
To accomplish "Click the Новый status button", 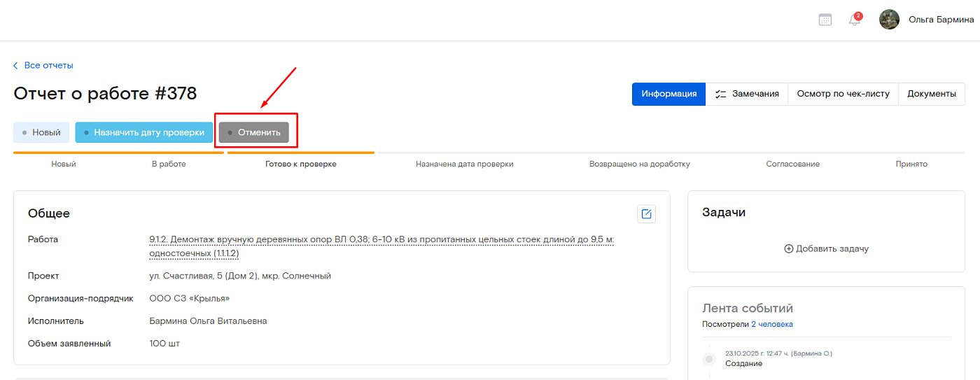I will click(41, 132).
